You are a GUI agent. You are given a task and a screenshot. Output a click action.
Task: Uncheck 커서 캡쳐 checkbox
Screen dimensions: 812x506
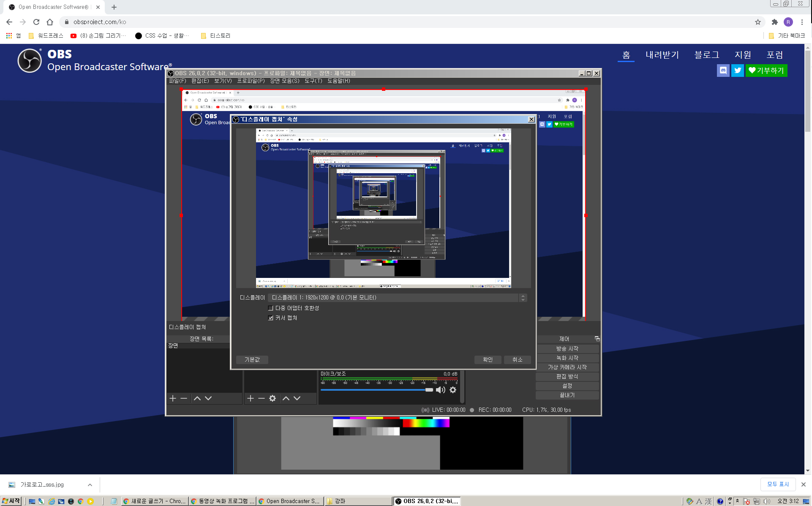tap(271, 318)
